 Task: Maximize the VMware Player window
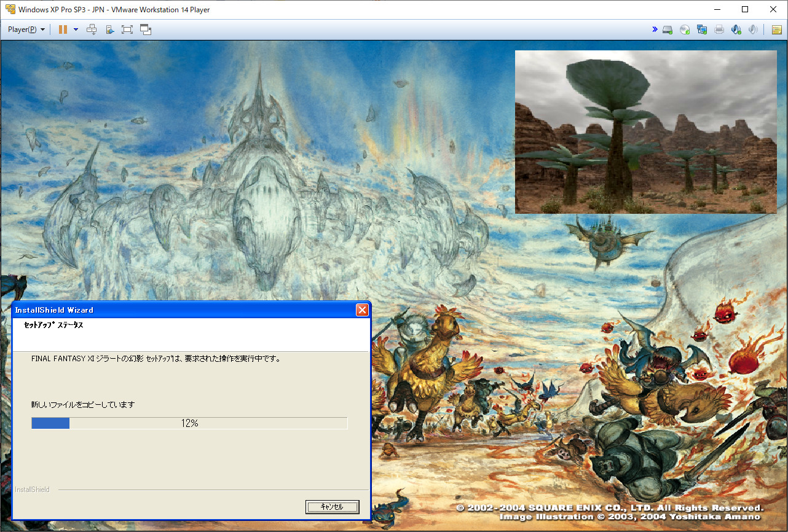[745, 9]
